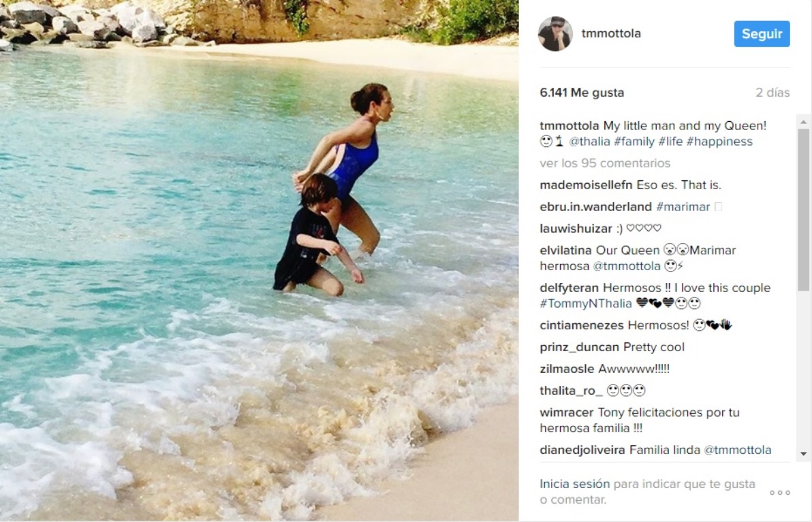This screenshot has height=522, width=812.
Task: Visit commenter mademoisellefn's profile
Action: (x=586, y=184)
